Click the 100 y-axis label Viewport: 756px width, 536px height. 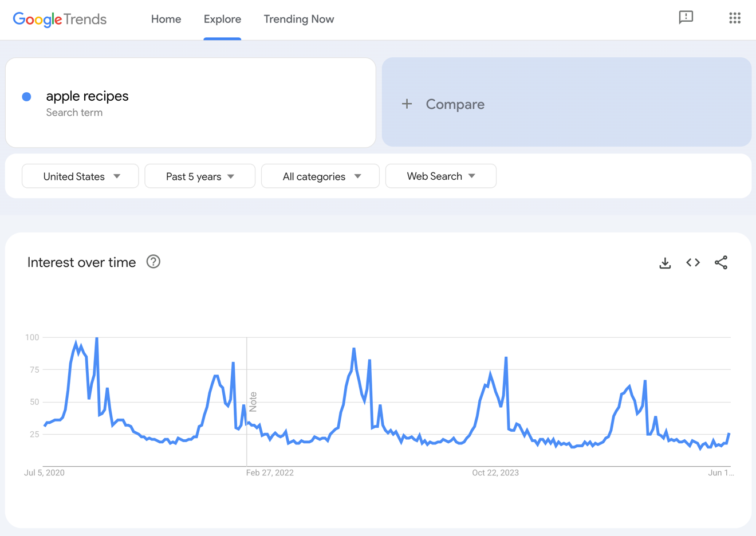(x=32, y=337)
